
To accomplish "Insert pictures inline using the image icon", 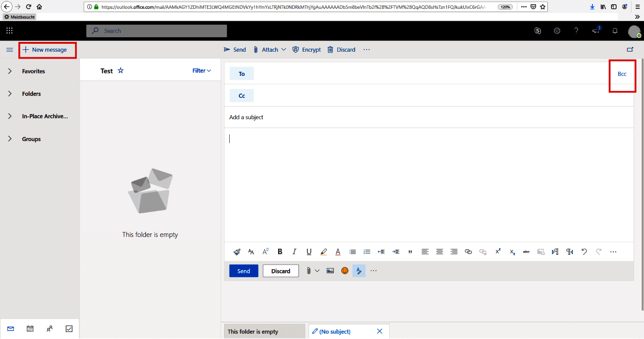I will click(x=330, y=271).
